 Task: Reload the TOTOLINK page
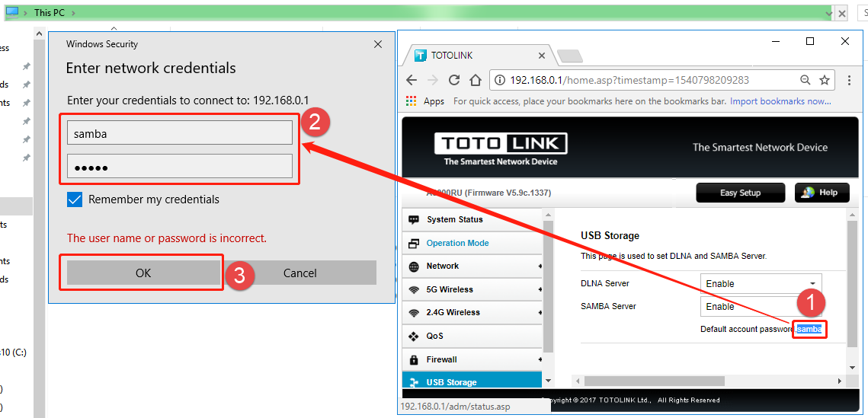click(454, 80)
